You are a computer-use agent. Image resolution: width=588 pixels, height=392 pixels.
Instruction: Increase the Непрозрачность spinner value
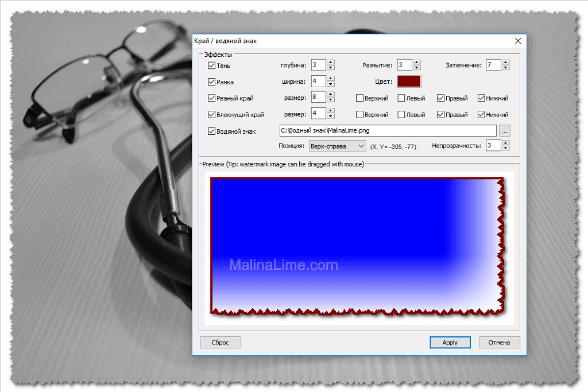505,143
